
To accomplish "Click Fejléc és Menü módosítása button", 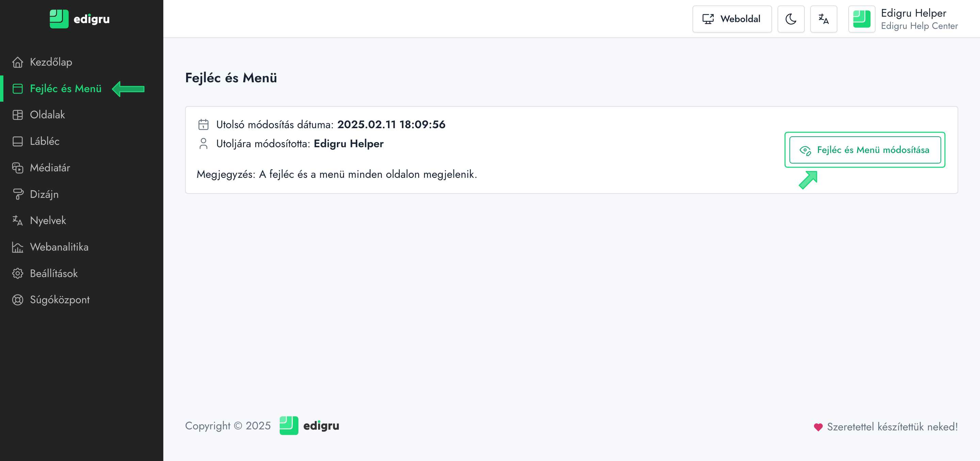I will click(865, 150).
